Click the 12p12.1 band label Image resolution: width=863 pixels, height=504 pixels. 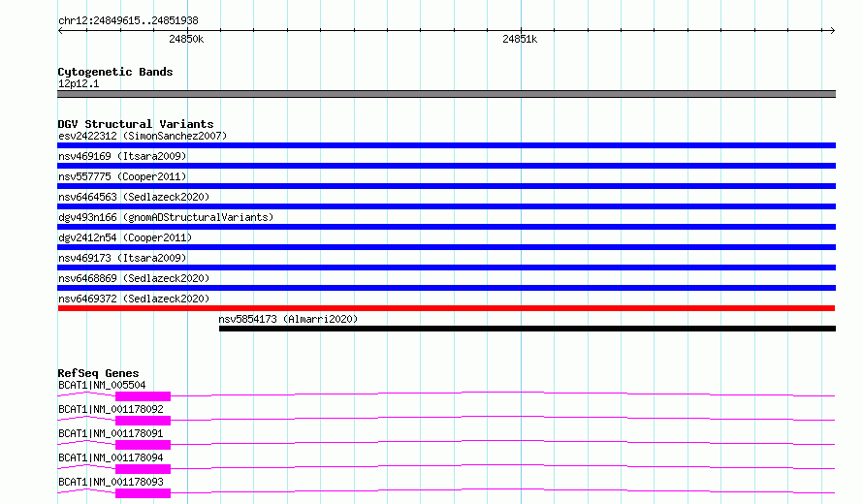click(x=79, y=83)
